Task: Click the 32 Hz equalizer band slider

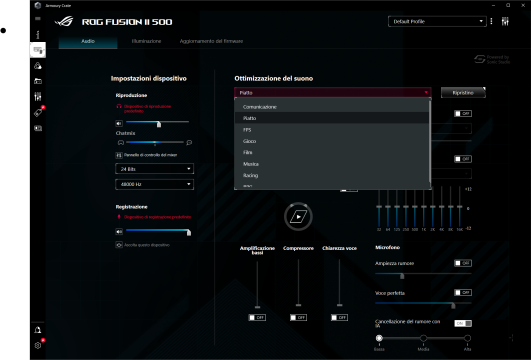Action: [x=379, y=207]
